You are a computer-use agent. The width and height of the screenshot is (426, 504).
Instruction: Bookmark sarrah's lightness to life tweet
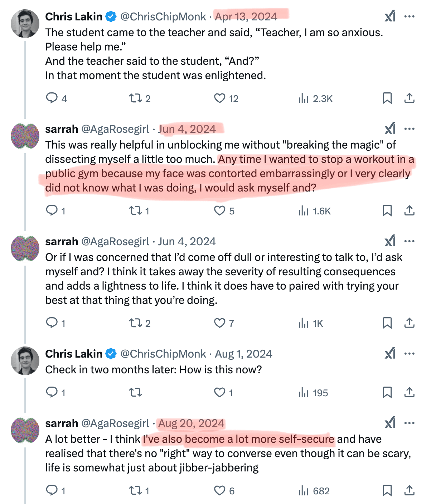click(x=387, y=323)
